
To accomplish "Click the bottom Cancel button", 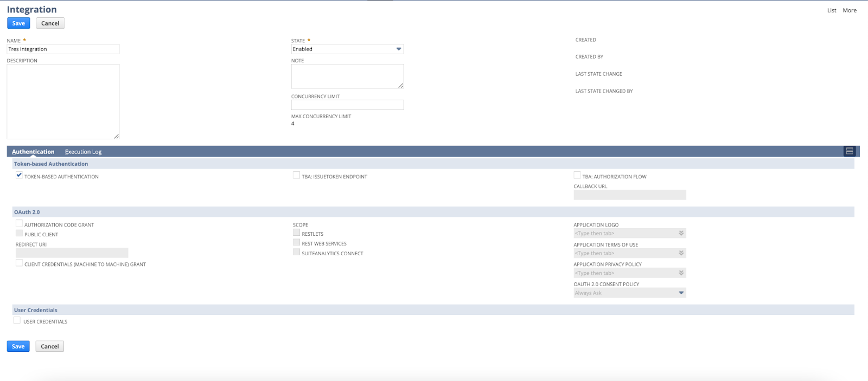I will (x=50, y=346).
